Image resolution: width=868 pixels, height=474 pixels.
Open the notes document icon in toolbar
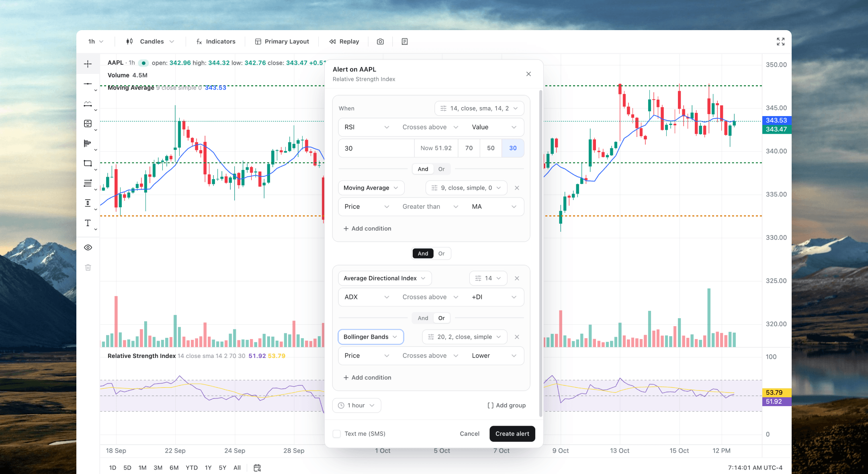pyautogui.click(x=405, y=41)
